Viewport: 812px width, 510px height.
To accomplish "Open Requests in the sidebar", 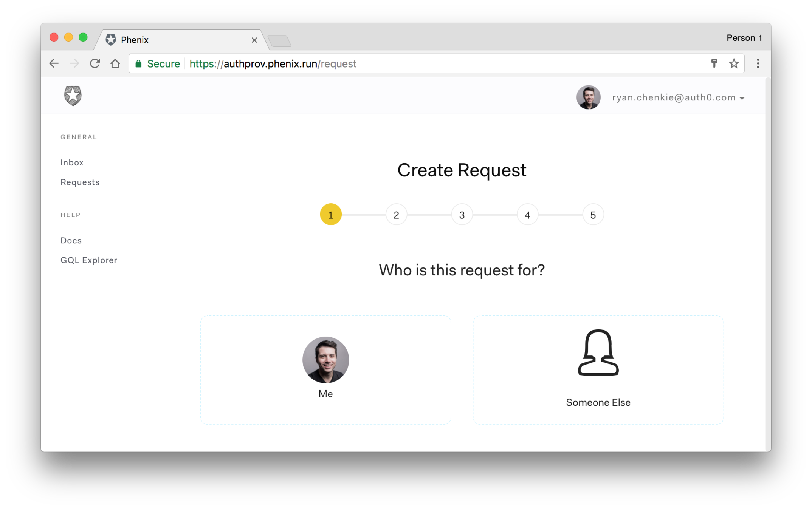I will [80, 182].
